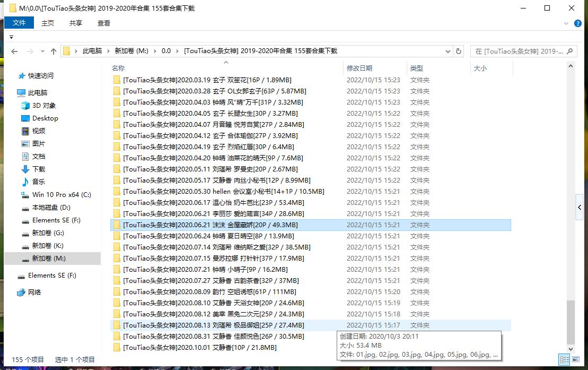Select the 2020.06.21 李丽莎 folder name
Screen dimensions: 588x370
pos(213,214)
